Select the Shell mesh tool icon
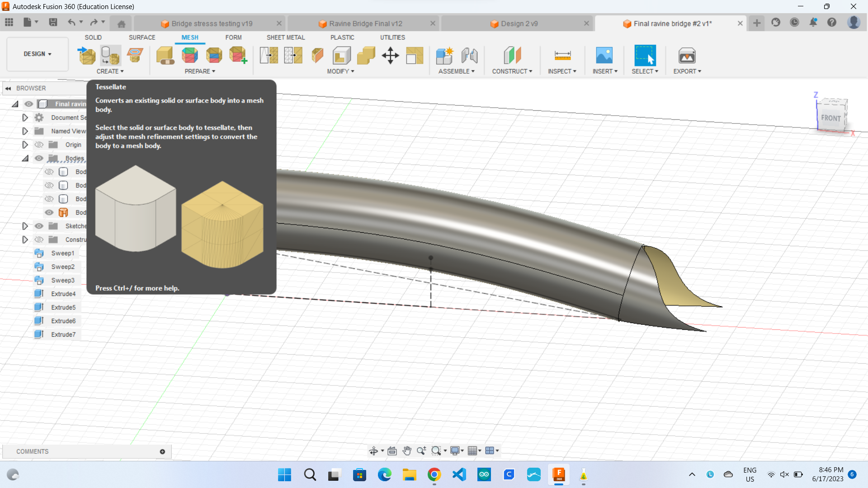This screenshot has height=488, width=868. 342,56
